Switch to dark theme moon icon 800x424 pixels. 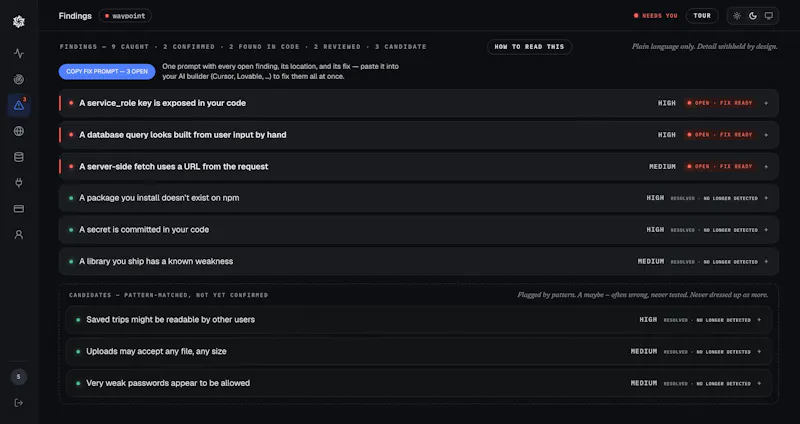pyautogui.click(x=753, y=16)
